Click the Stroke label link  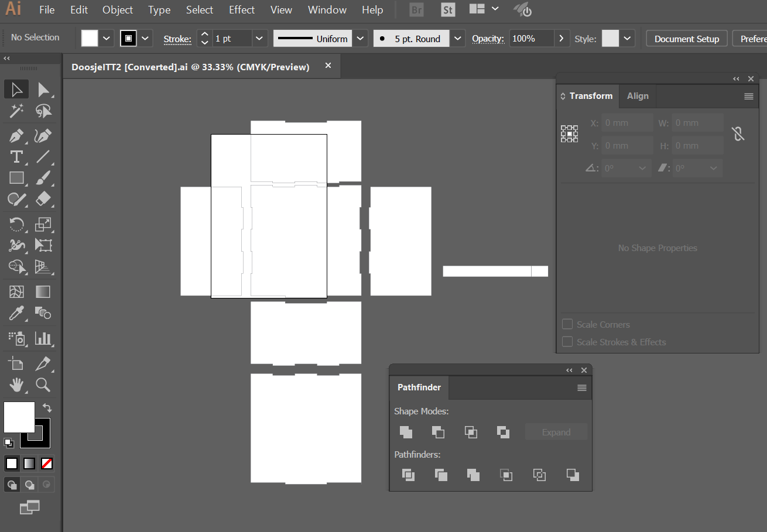tap(177, 39)
